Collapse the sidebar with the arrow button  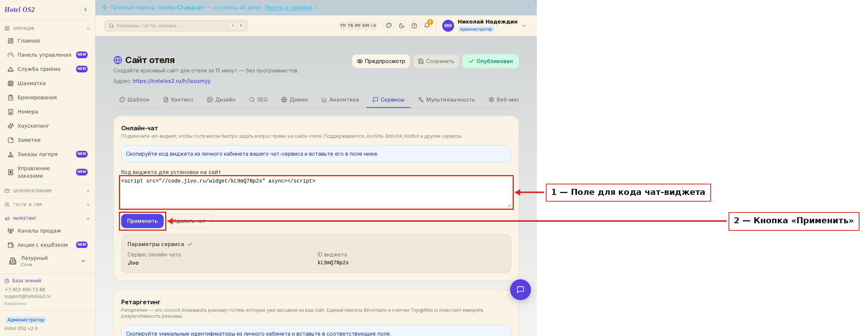(85, 10)
